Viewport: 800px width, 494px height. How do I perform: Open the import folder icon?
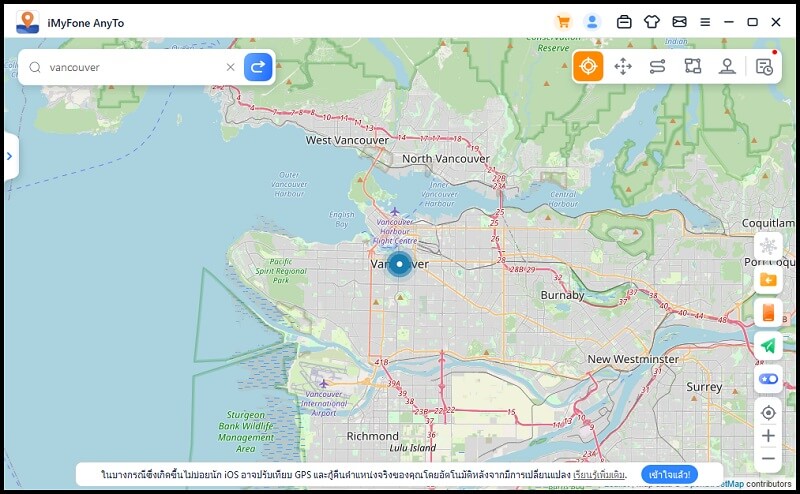(768, 280)
